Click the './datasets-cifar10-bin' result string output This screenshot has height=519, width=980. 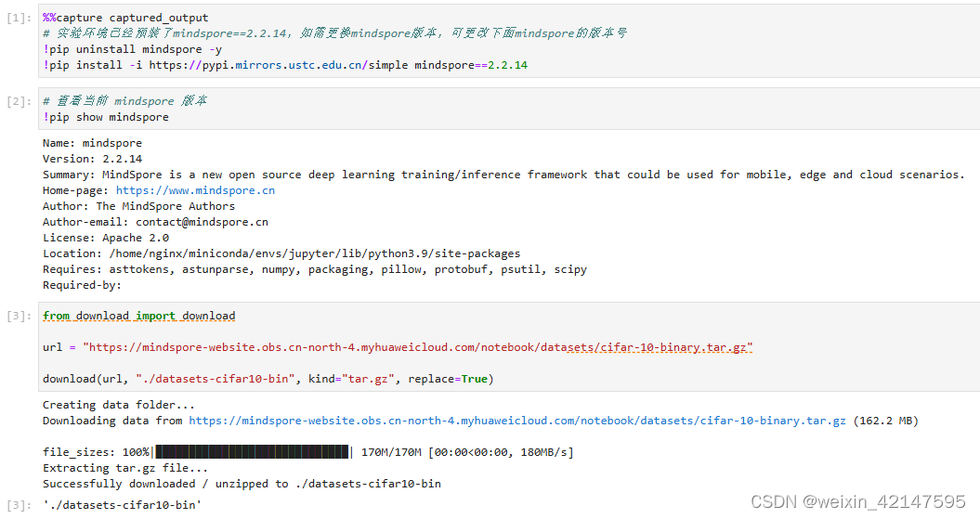tap(122, 505)
